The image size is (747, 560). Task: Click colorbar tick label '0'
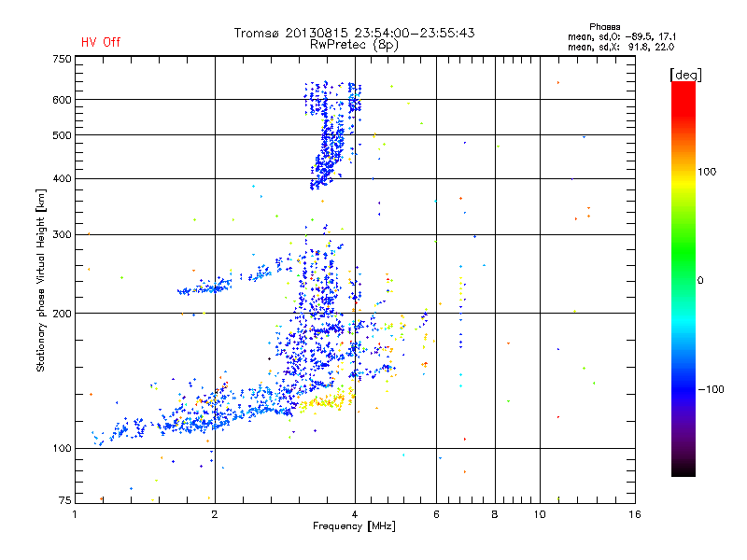(x=700, y=281)
